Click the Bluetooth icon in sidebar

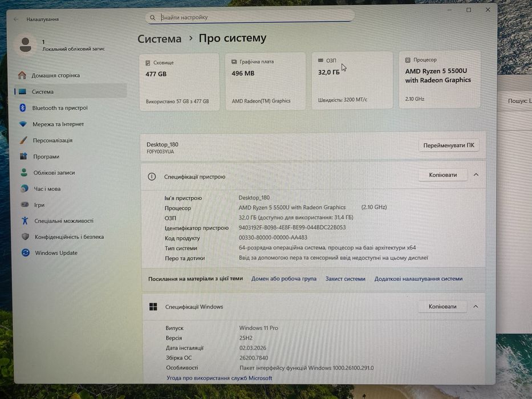tap(23, 108)
